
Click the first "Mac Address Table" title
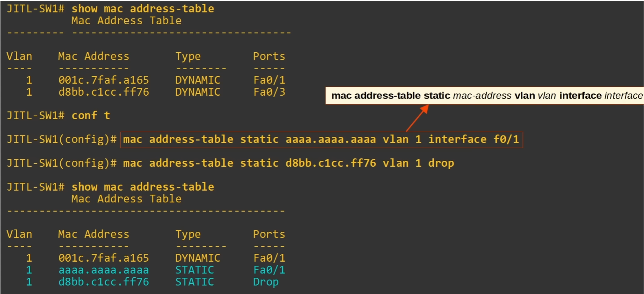126,21
